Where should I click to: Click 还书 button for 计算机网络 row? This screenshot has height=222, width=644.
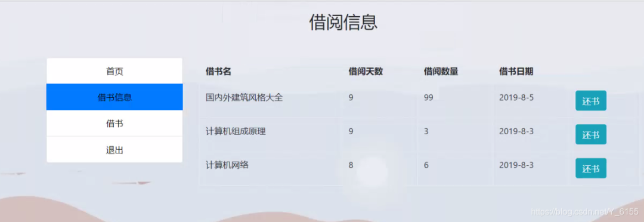(x=590, y=168)
